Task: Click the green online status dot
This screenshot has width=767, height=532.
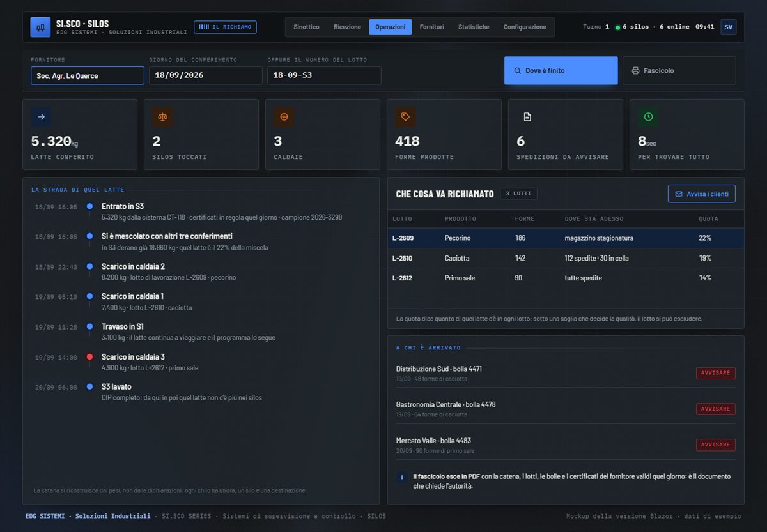Action: tap(617, 27)
